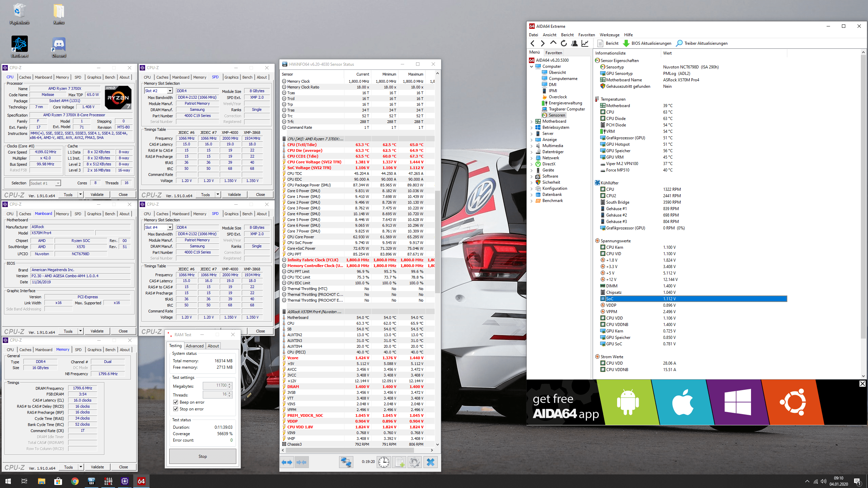Click HWiNFO log file save icon
This screenshot has width=868, height=488.
399,462
